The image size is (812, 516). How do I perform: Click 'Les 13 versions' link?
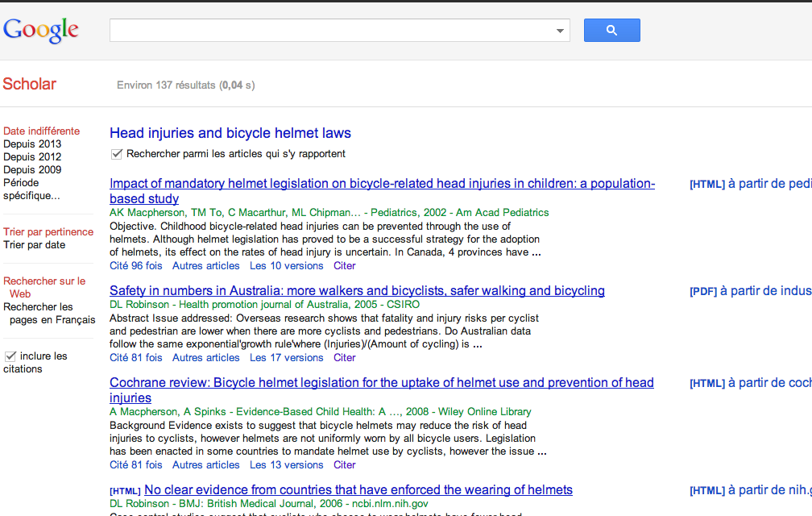click(287, 464)
